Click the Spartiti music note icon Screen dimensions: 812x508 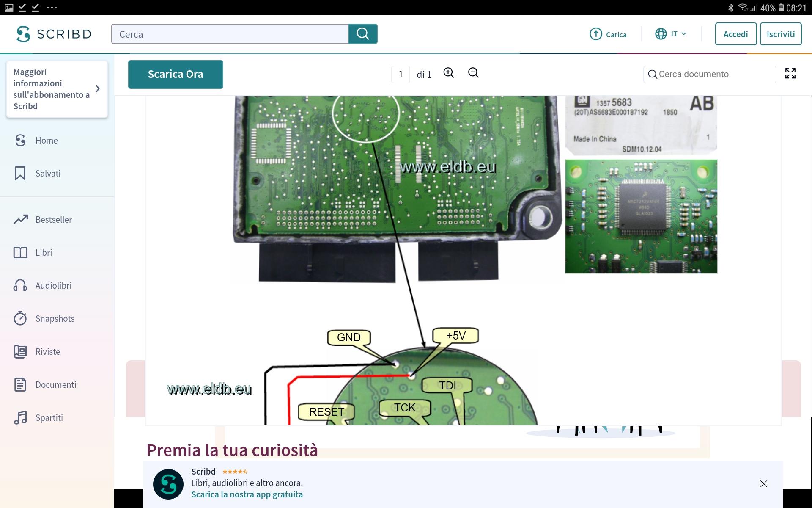[20, 417]
